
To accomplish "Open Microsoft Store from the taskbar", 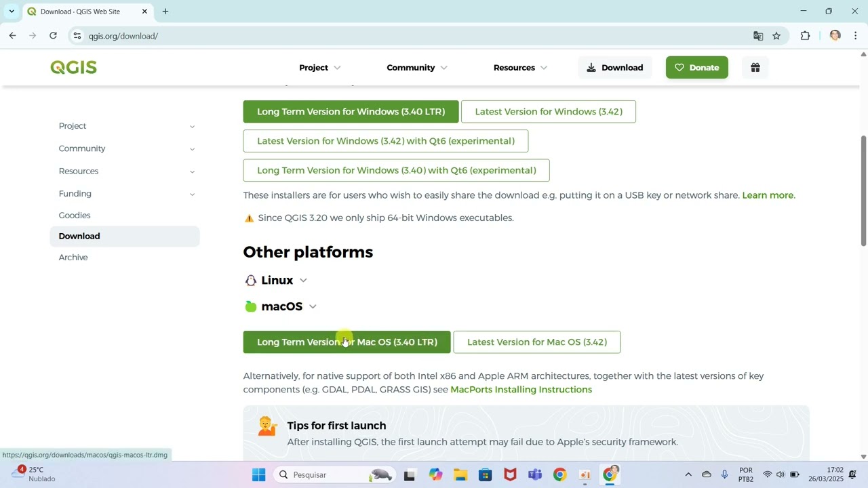I will (486, 474).
